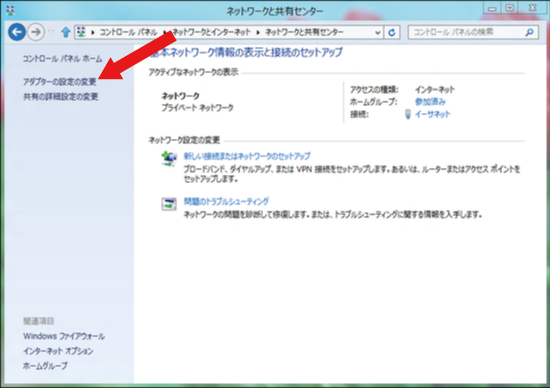Select ネットワークと共有センター in the breadcrumb
The height and width of the screenshot is (388, 550).
pyautogui.click(x=304, y=32)
